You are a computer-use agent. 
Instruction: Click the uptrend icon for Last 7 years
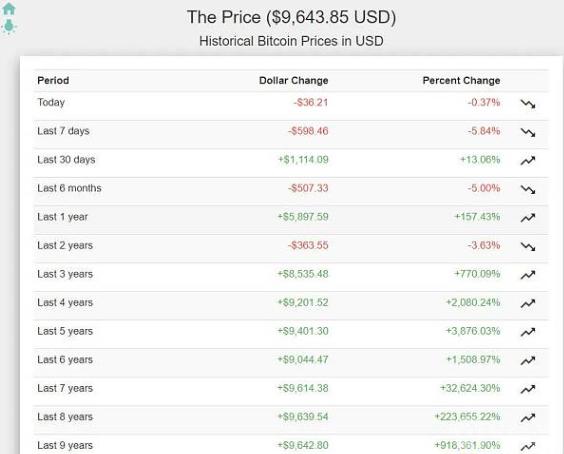pos(528,389)
